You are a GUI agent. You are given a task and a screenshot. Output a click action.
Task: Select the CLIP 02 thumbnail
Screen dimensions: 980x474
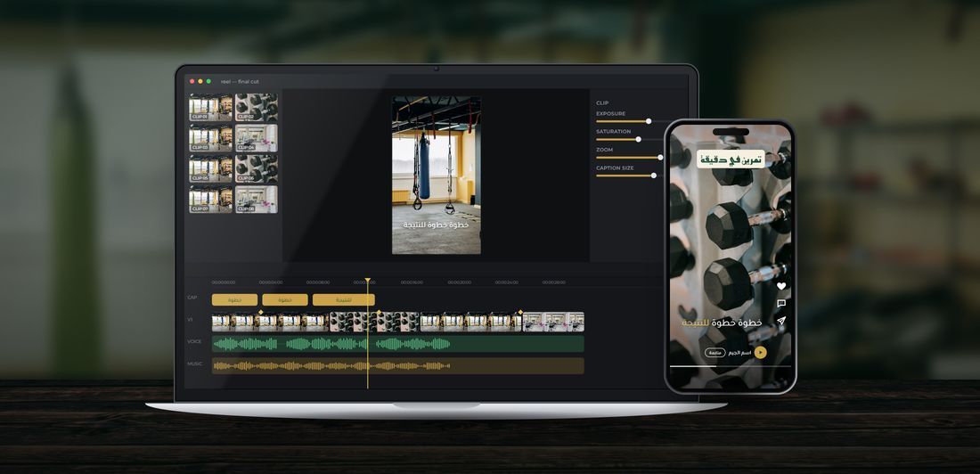(x=257, y=108)
